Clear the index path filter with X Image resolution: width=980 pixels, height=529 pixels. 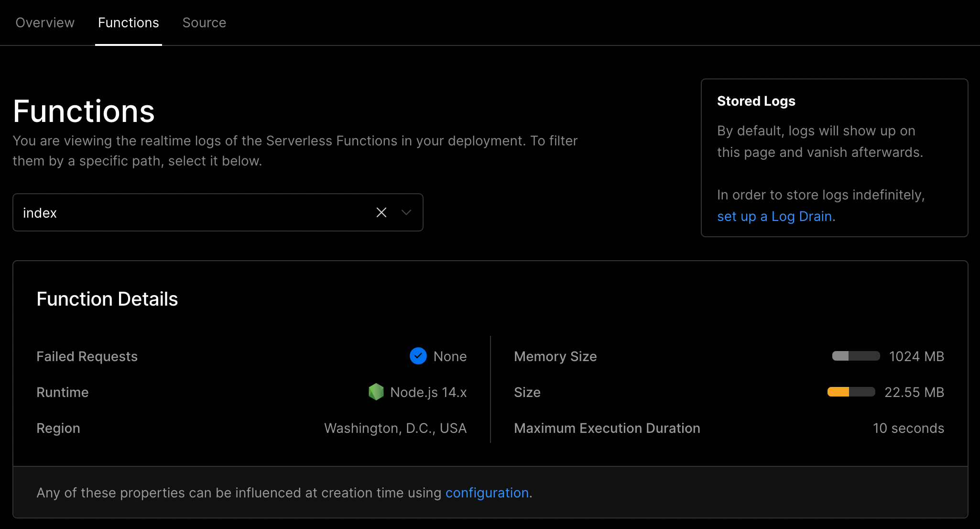click(x=381, y=212)
